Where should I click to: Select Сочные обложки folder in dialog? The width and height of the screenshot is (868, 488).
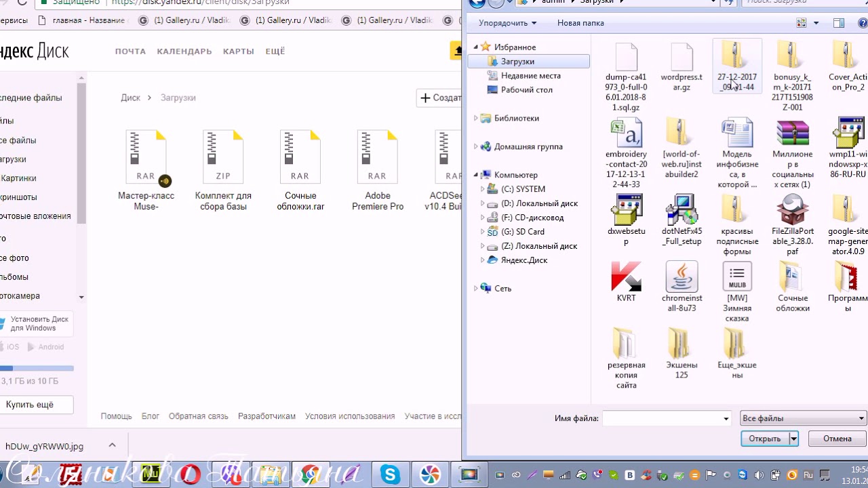point(792,287)
